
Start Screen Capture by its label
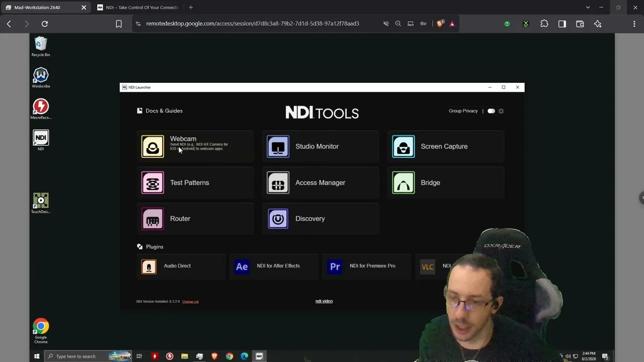tap(444, 146)
